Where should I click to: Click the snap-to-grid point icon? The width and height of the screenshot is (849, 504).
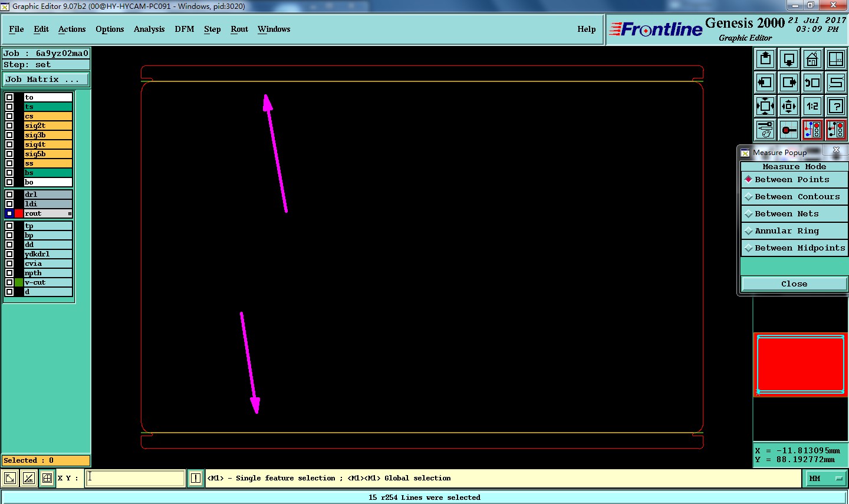[x=789, y=130]
